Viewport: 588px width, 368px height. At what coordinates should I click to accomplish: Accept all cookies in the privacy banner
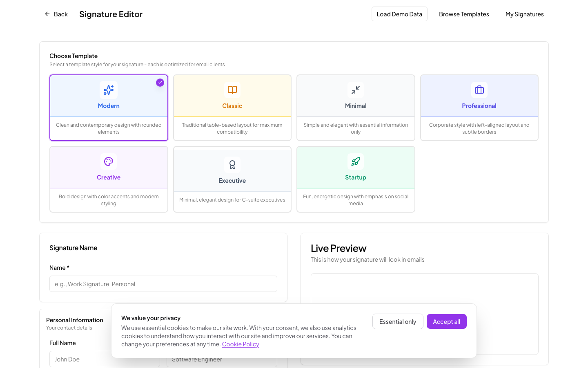(446, 321)
